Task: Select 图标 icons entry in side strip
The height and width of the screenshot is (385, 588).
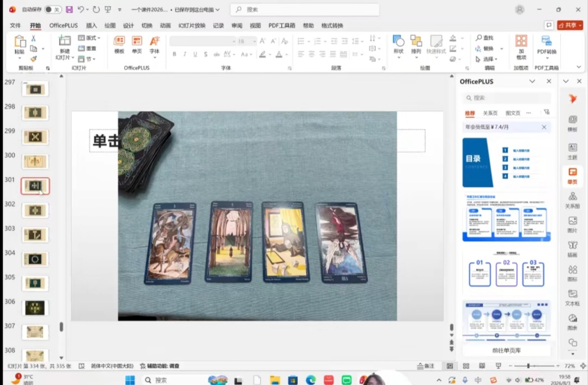Action: coord(573,274)
